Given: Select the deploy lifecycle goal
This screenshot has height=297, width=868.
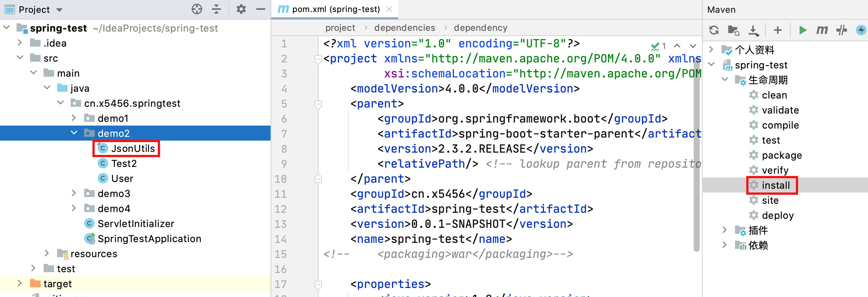Looking at the screenshot, I should [777, 215].
